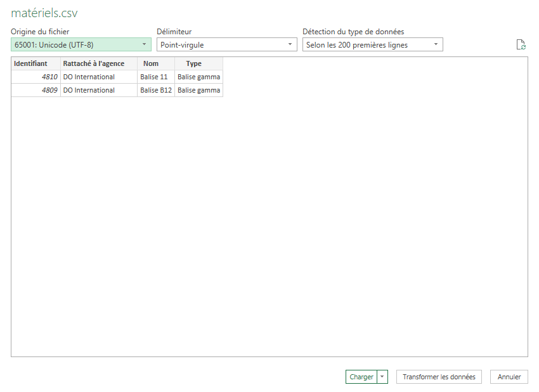The width and height of the screenshot is (539, 392).
Task: Select the Identifiant column header
Action: [36, 63]
